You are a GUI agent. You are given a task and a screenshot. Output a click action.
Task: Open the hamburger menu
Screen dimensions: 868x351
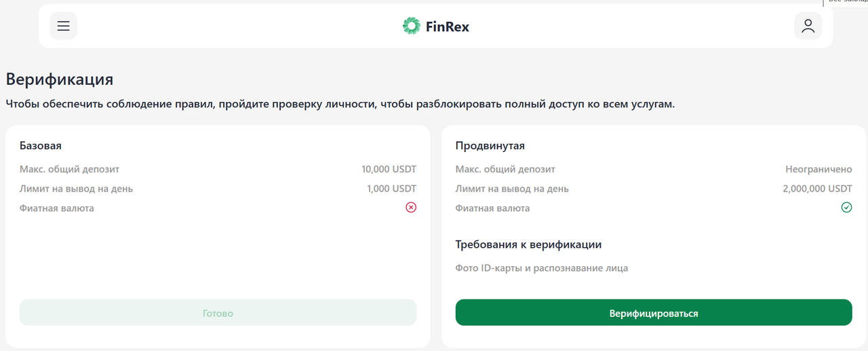click(x=63, y=26)
